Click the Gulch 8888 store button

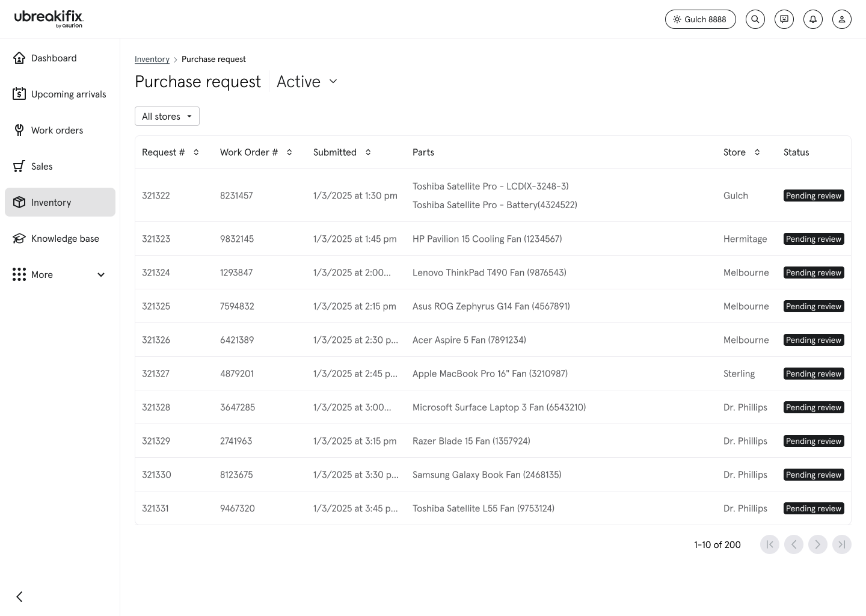click(x=701, y=19)
